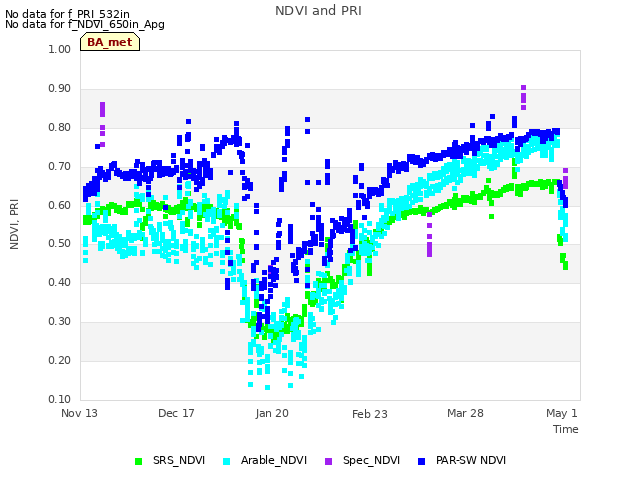Click the blue PAR-SW NDVI legend swatch
Viewport: 640px width, 480px height.
(x=422, y=461)
